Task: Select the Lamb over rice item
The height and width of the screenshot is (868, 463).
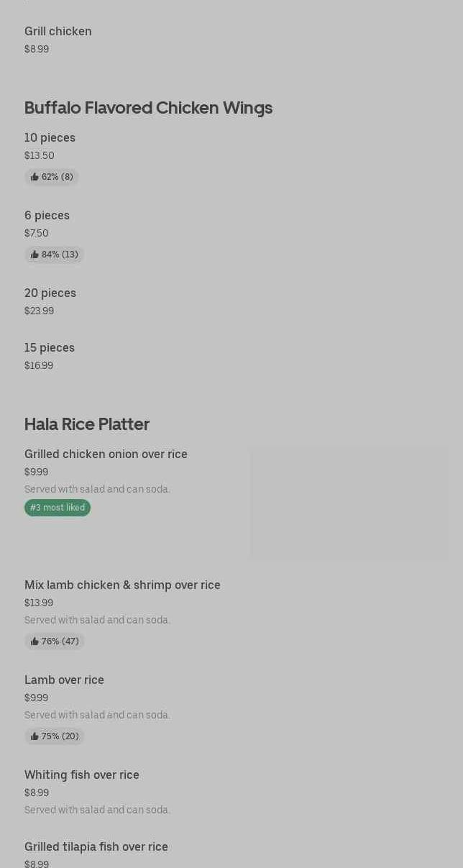Action: pyautogui.click(x=64, y=680)
